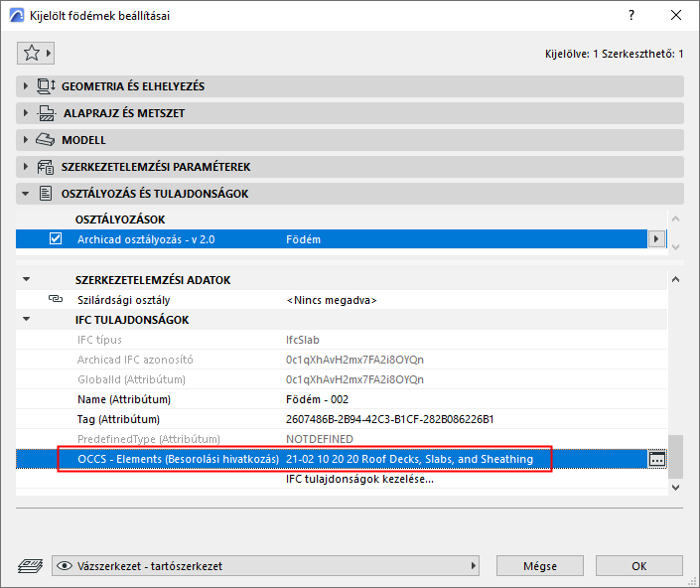The width and height of the screenshot is (700, 588).
Task: Click the properties list scrollbar thumb
Action: click(x=675, y=457)
